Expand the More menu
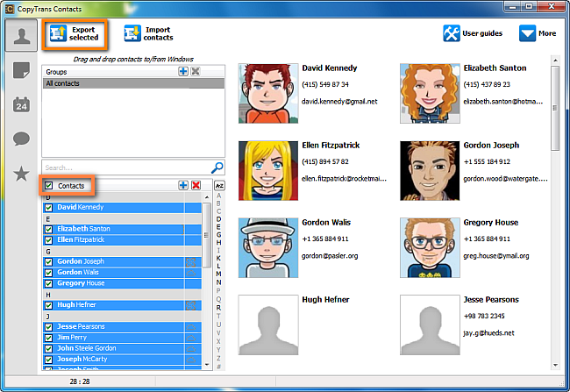570x392 pixels. click(x=538, y=33)
